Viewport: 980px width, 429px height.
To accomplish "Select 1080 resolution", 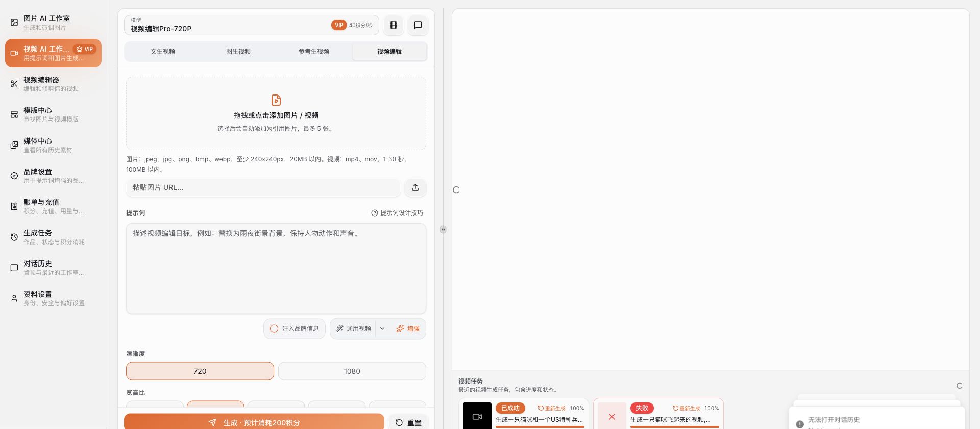I will [x=352, y=371].
